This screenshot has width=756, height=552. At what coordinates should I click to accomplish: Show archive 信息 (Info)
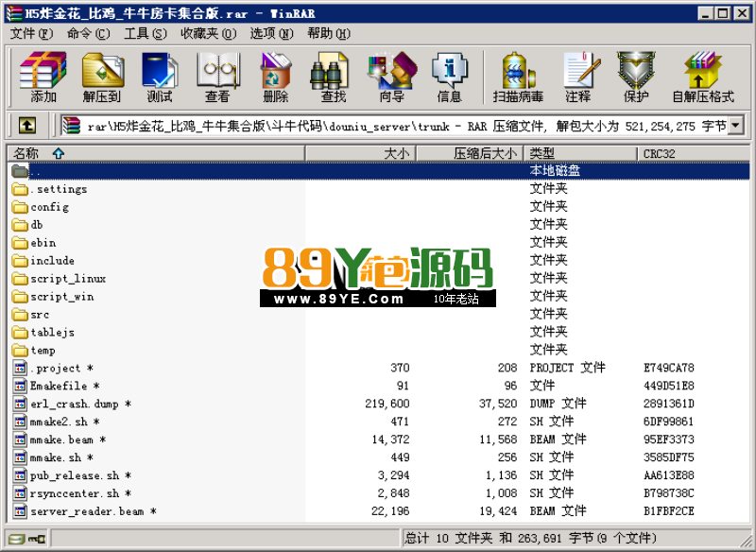coord(450,77)
